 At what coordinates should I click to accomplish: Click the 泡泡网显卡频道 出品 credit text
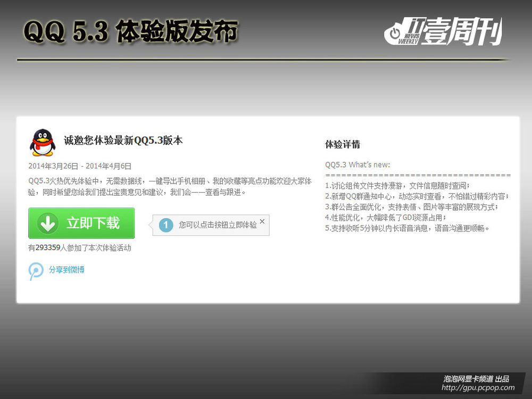[x=476, y=379]
